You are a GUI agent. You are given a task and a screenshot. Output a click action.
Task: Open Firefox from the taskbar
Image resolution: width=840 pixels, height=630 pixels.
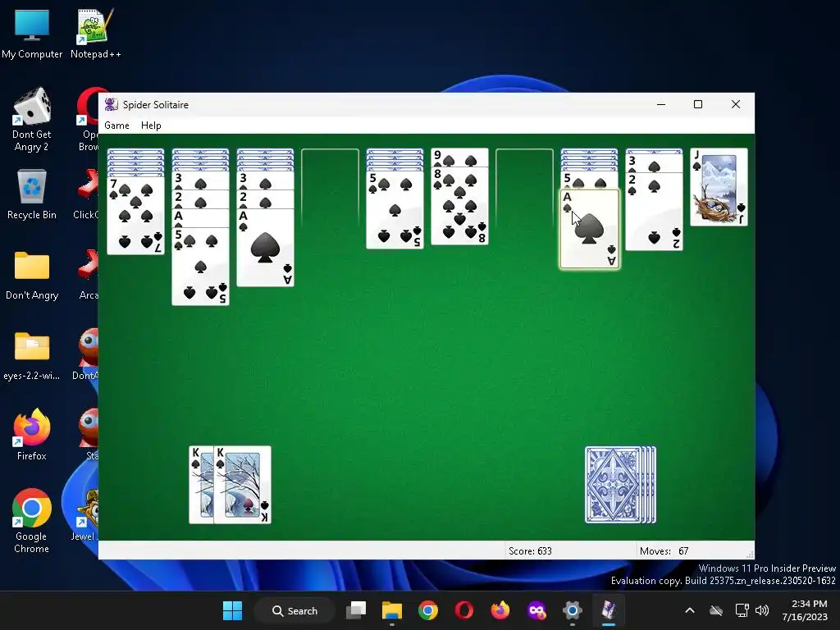[500, 610]
